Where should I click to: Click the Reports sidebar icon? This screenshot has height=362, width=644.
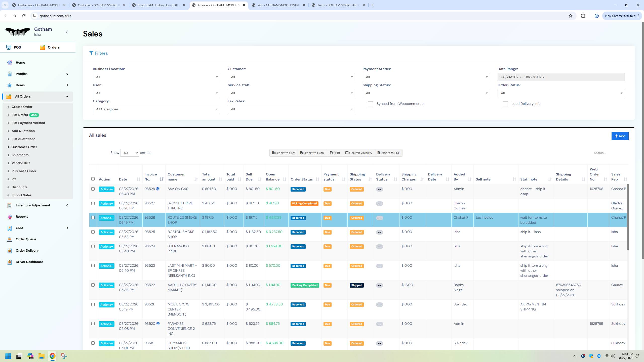10,217
